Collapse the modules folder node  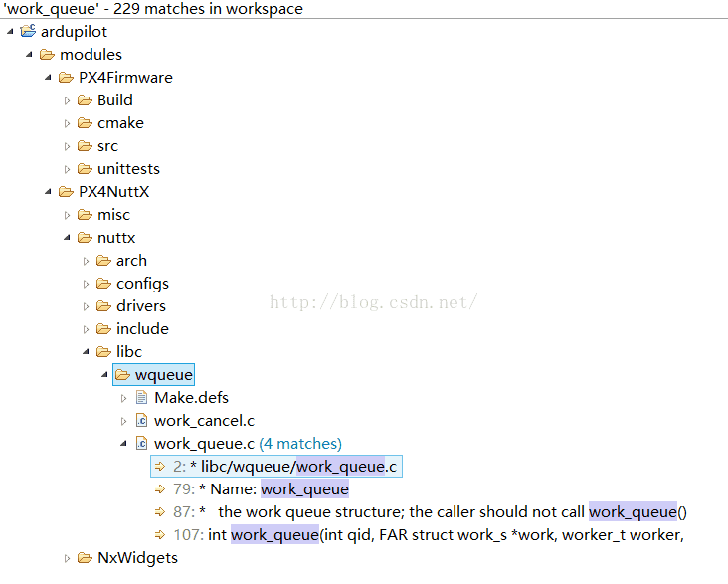[29, 55]
